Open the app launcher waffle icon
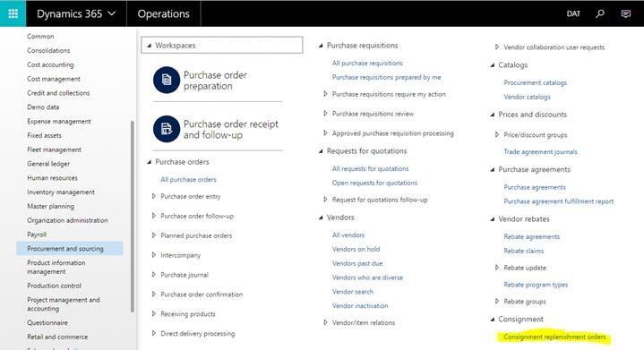This screenshot has height=350, width=644. 13,13
